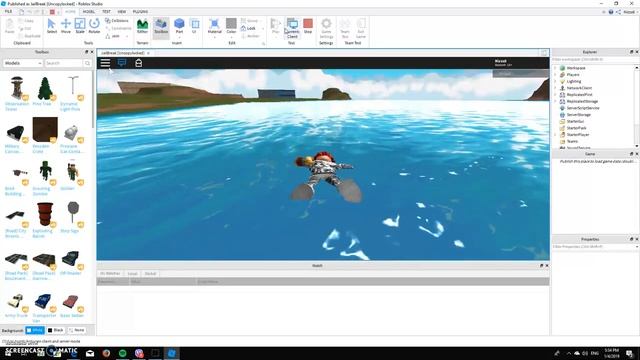This screenshot has height=360, width=640.
Task: Activate the Scale tool
Action: [80, 26]
